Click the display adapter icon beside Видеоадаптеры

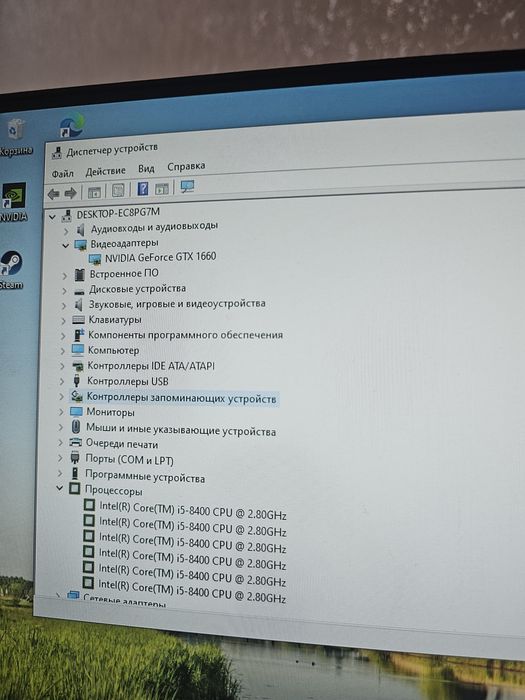[x=80, y=245]
